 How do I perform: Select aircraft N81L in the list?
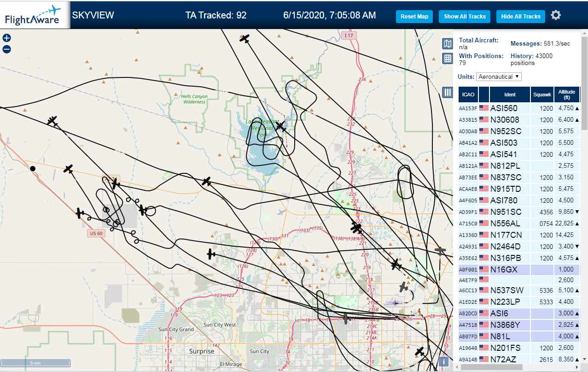[519, 337]
